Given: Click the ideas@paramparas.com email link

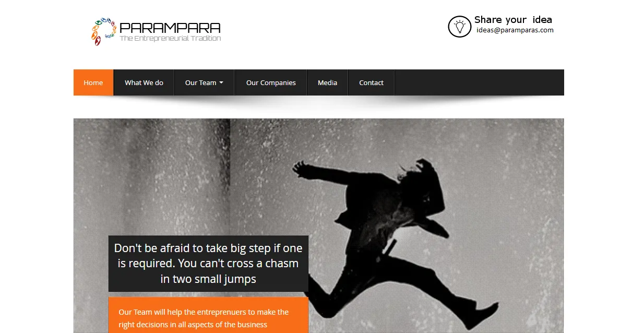Looking at the screenshot, I should 515,30.
